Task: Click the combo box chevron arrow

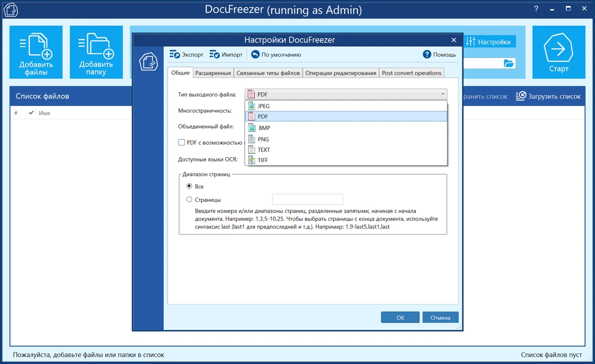Action: tap(442, 94)
